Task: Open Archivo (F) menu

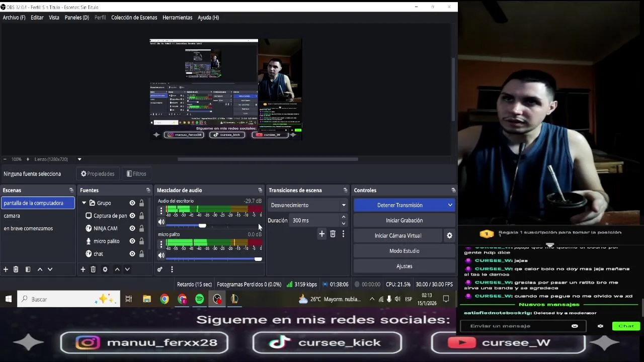Action: pos(14,18)
